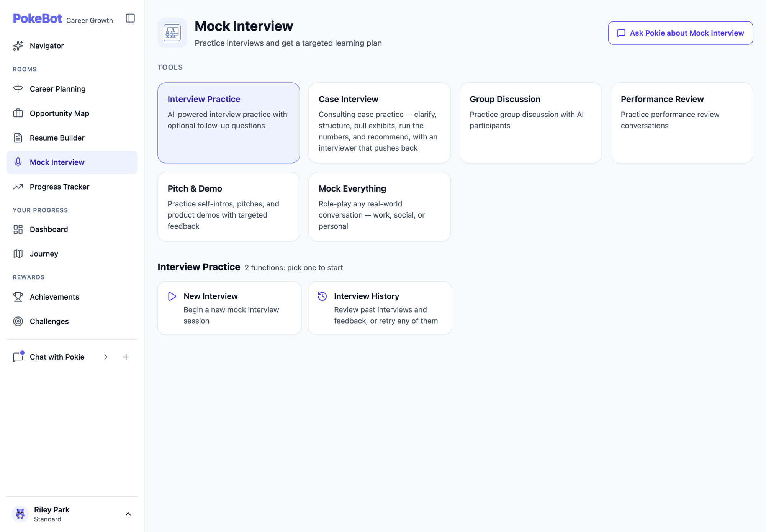766x532 pixels.
Task: Open Achievements rewards page
Action: pos(72,297)
